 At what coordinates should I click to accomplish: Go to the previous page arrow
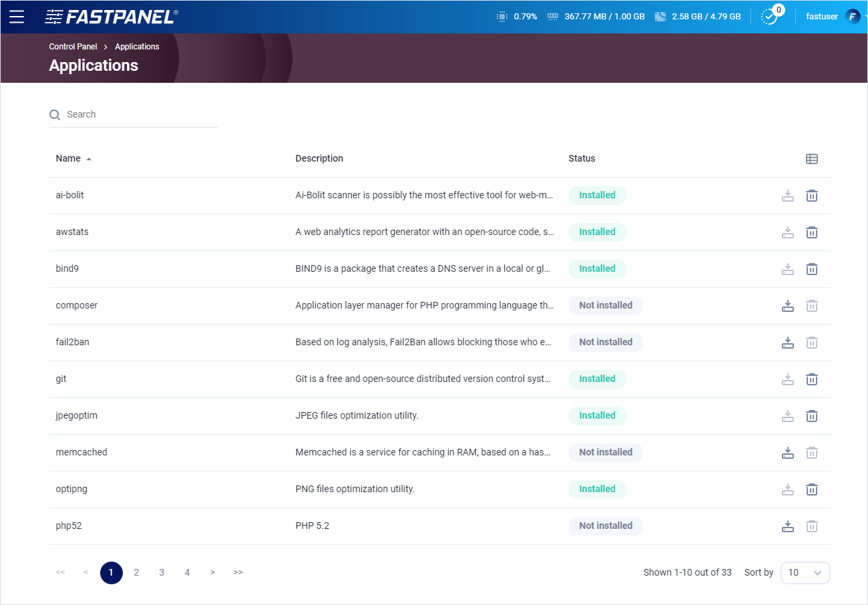(x=85, y=572)
